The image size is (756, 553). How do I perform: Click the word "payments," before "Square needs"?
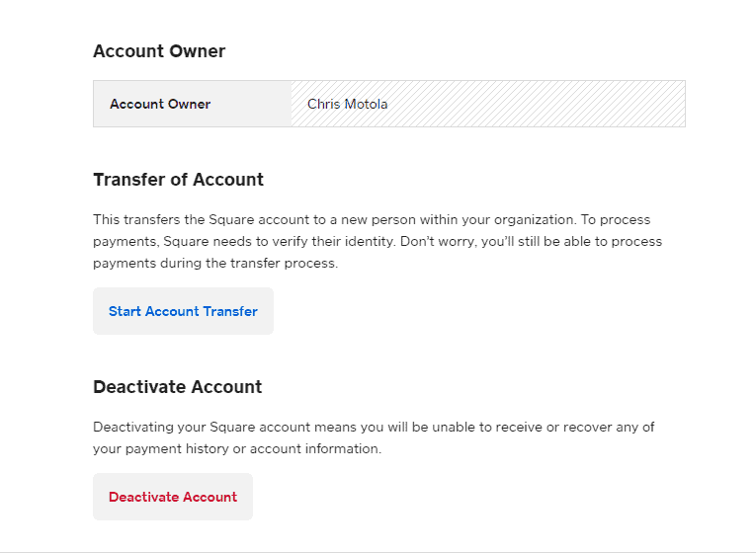tap(123, 241)
